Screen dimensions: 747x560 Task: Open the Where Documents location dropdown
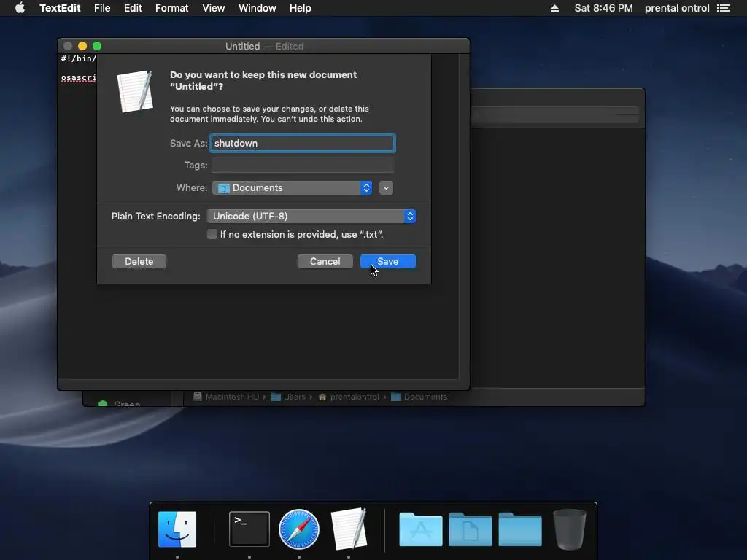tap(292, 187)
